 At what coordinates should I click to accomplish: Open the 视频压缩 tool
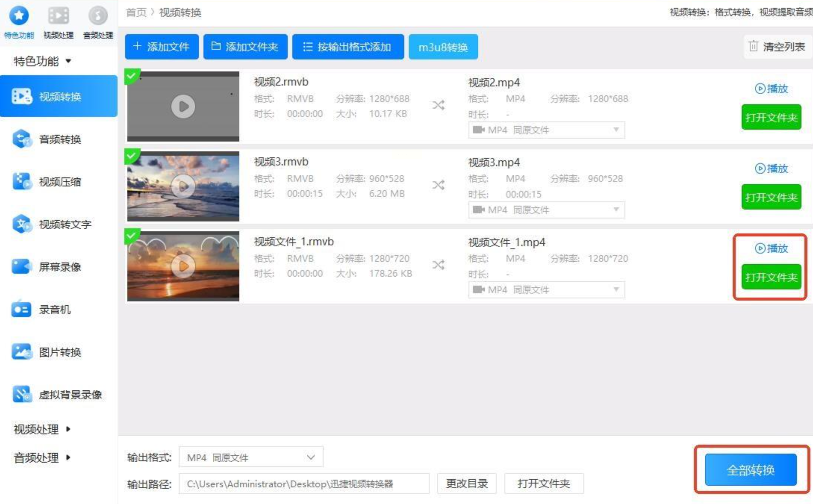(x=59, y=182)
